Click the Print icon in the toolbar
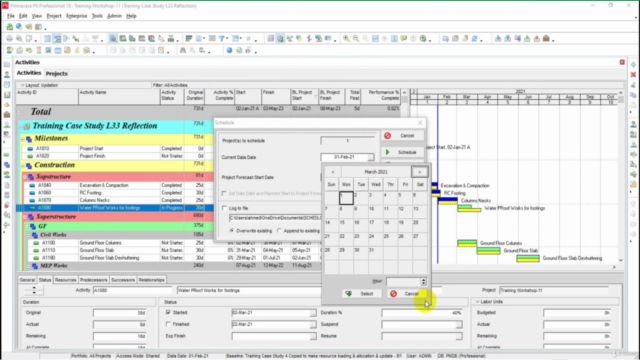The height and width of the screenshot is (360, 640). tap(9, 38)
